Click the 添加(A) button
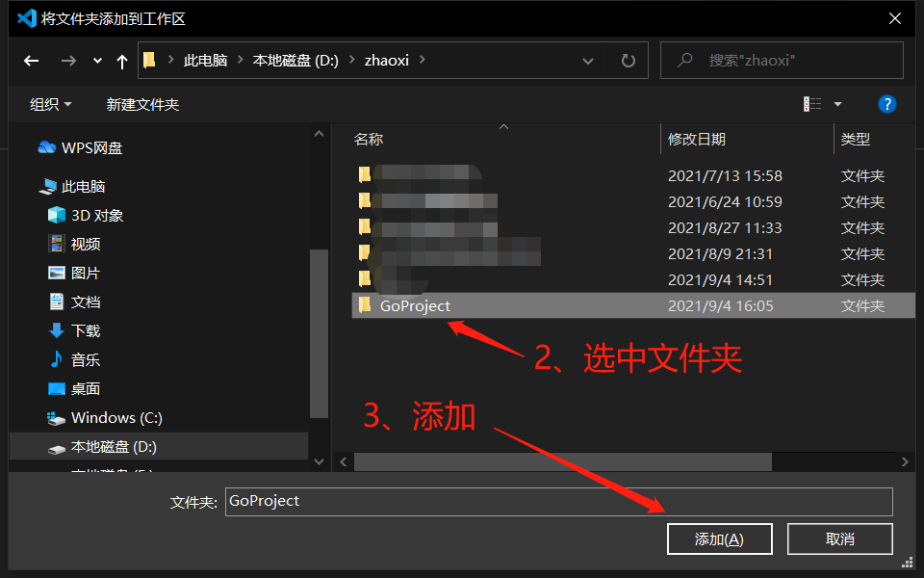924x578 pixels. pyautogui.click(x=720, y=539)
